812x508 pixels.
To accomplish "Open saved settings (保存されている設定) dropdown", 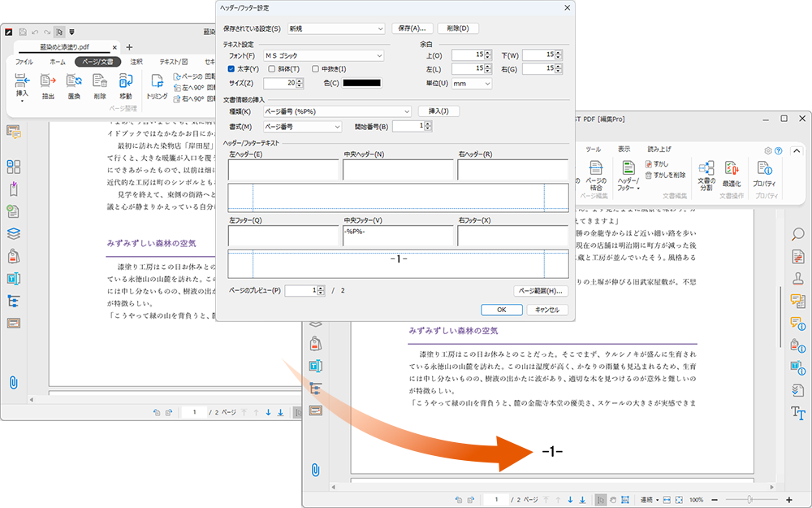I will [336, 28].
